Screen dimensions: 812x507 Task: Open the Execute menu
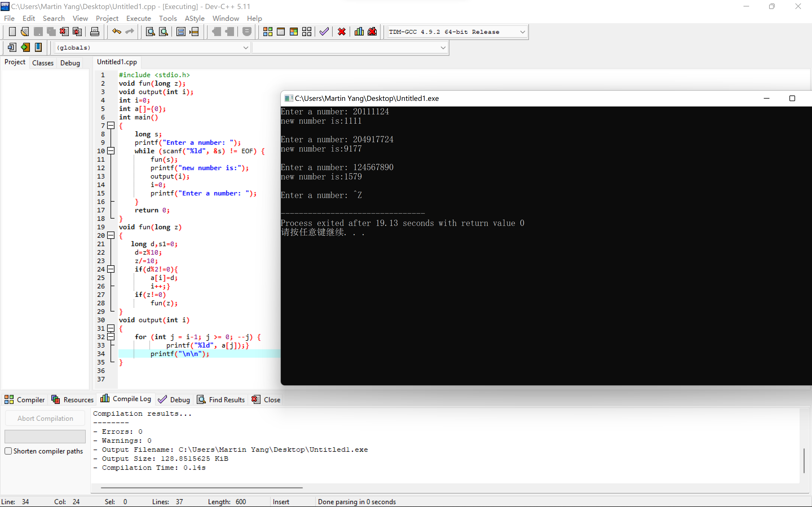point(138,18)
